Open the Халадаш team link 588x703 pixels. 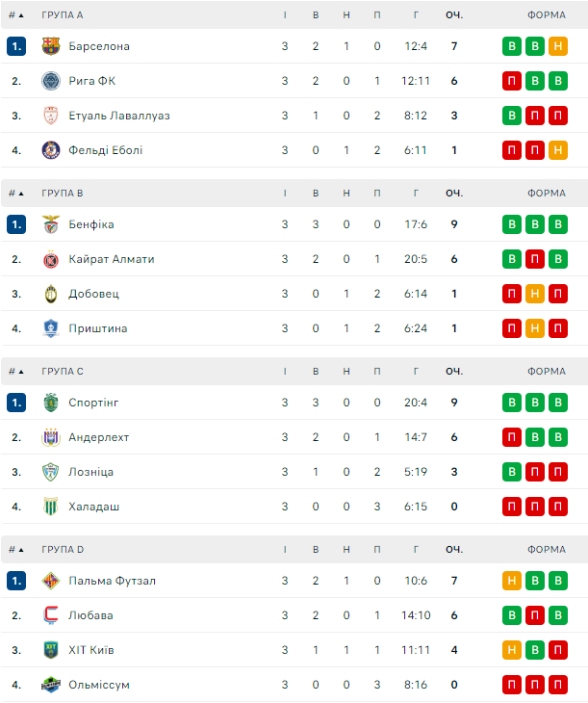(94, 507)
